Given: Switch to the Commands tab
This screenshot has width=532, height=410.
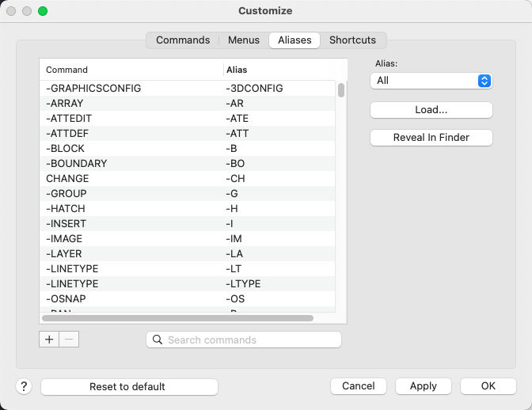Looking at the screenshot, I should pyautogui.click(x=182, y=40).
